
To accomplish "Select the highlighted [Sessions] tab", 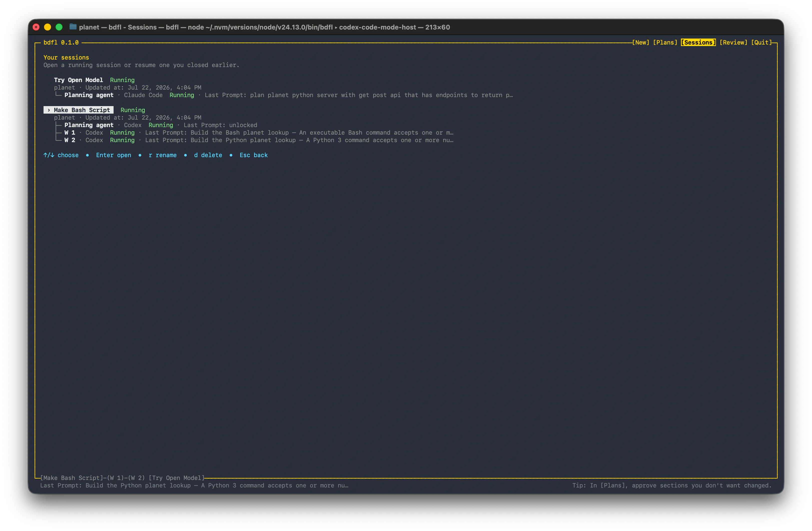I will click(698, 42).
